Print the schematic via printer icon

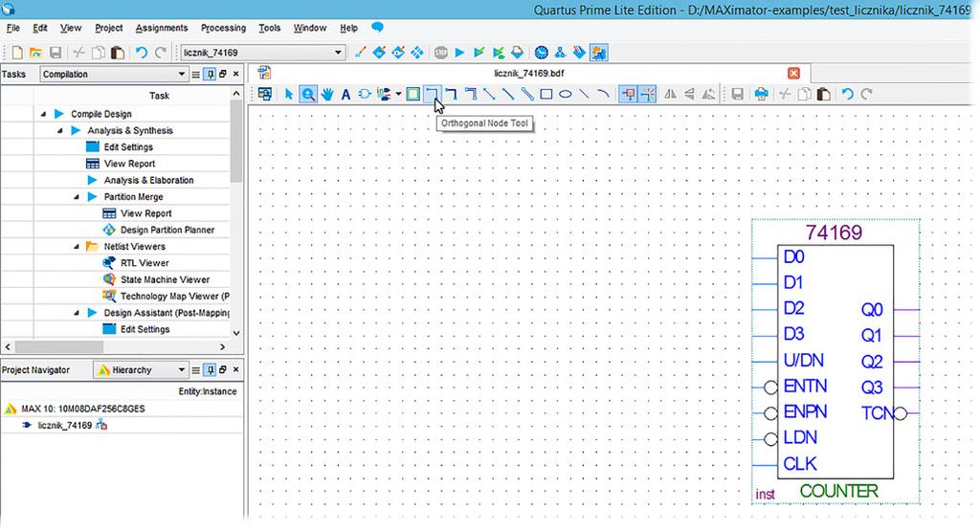click(761, 95)
